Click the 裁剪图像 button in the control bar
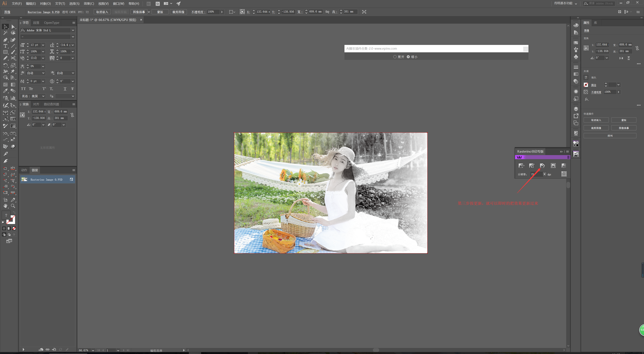The image size is (644, 354). 178,12
